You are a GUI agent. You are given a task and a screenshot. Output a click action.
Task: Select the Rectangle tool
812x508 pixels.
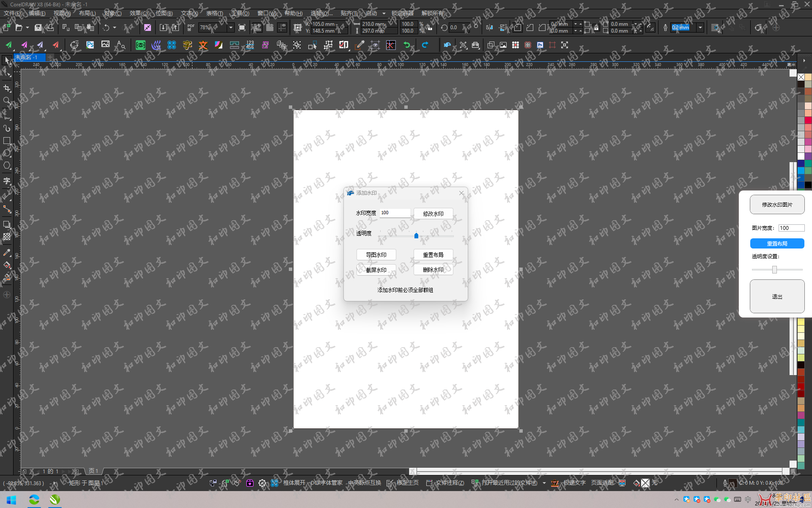pos(7,141)
